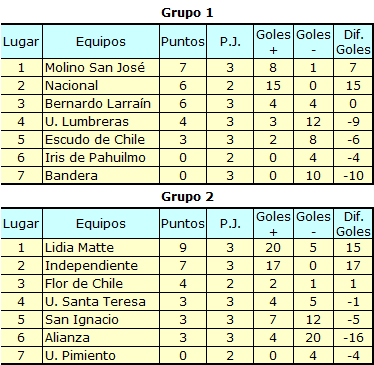Select Bandera team in Grupo 1
The height and width of the screenshot is (365, 374).
(71, 176)
